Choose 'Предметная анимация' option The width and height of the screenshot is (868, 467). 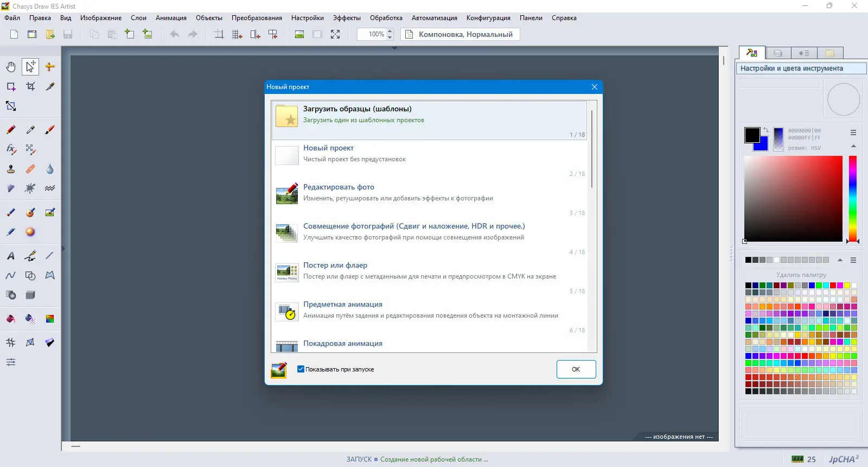pos(429,315)
